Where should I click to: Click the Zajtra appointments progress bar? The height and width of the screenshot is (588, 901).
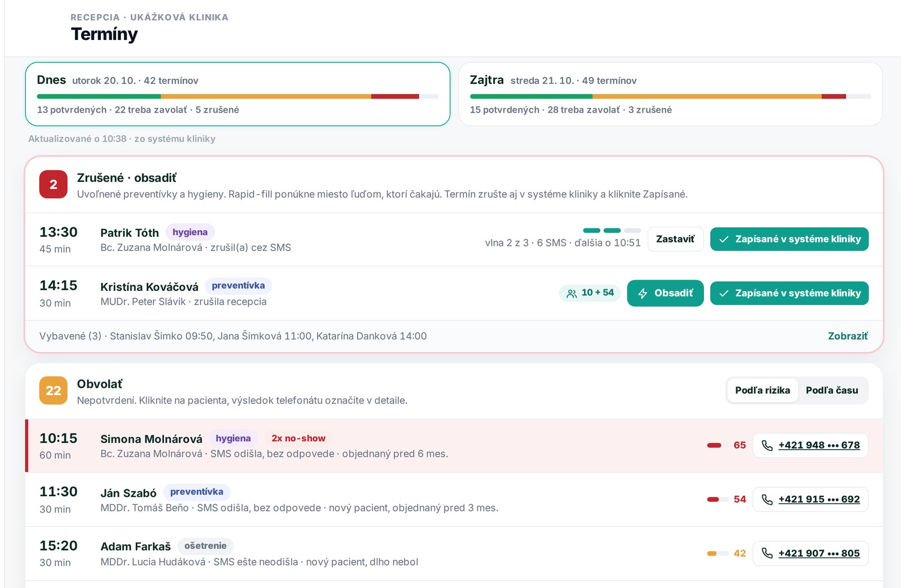(670, 96)
